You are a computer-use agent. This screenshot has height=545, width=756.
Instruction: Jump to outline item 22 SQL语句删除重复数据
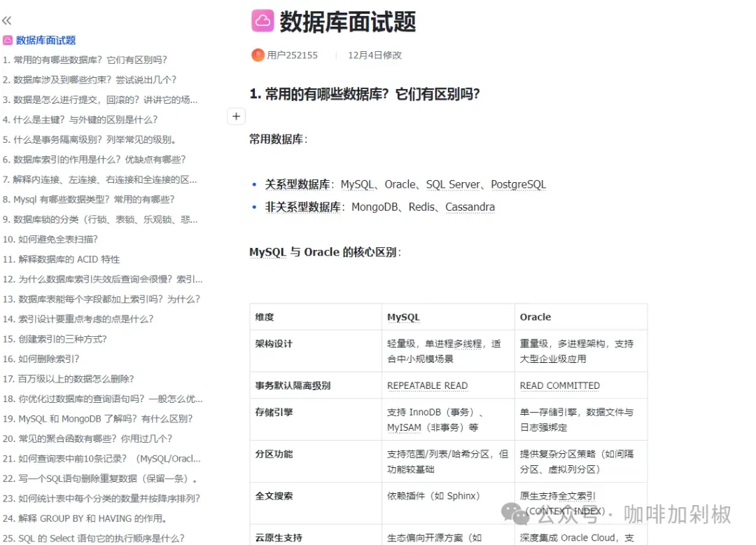click(x=100, y=479)
